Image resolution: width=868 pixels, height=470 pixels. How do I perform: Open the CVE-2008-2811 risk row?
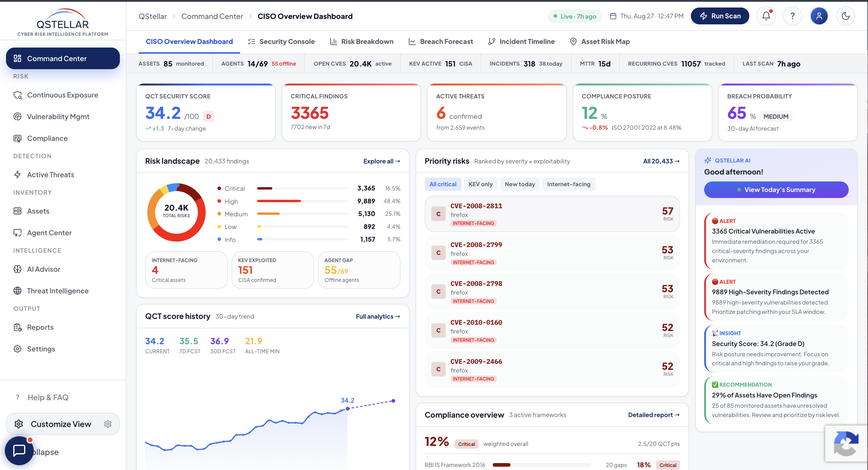[552, 214]
